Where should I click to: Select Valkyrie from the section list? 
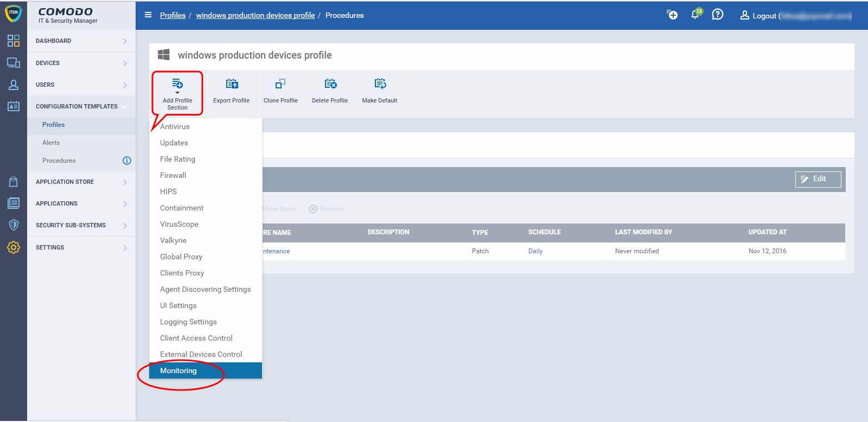coord(206,240)
